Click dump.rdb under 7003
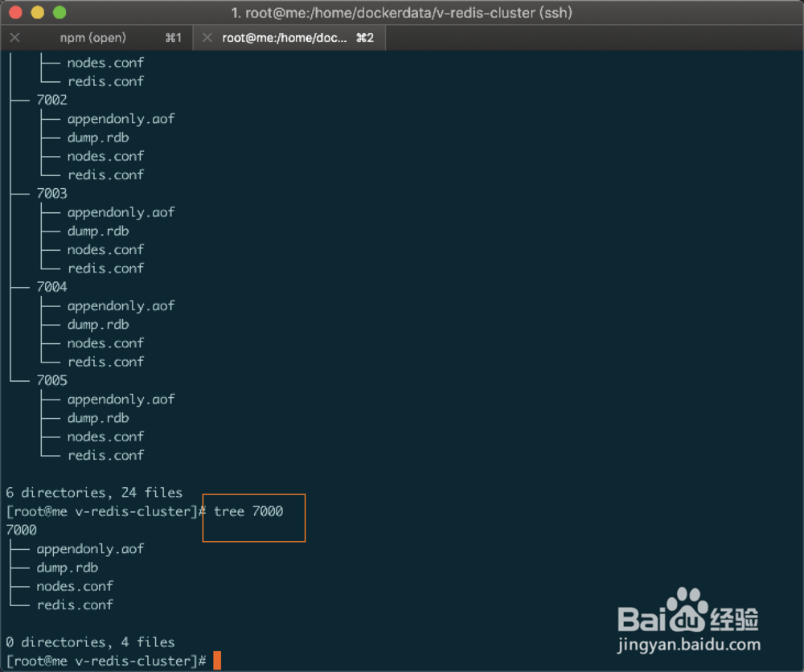This screenshot has height=672, width=804. click(98, 232)
